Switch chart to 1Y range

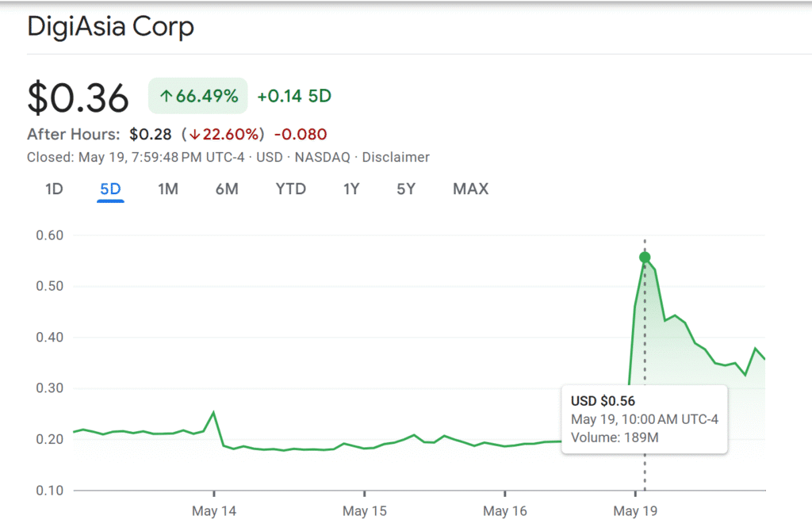click(351, 189)
